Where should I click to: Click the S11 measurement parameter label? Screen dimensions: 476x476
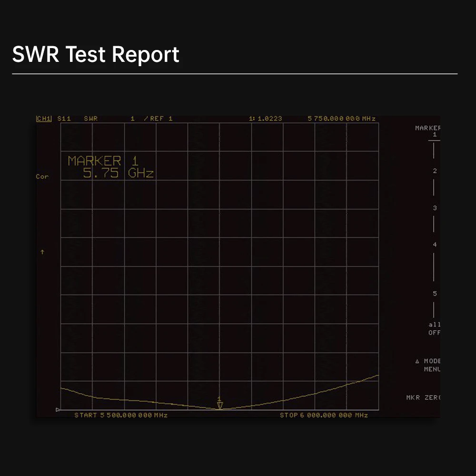(x=64, y=119)
